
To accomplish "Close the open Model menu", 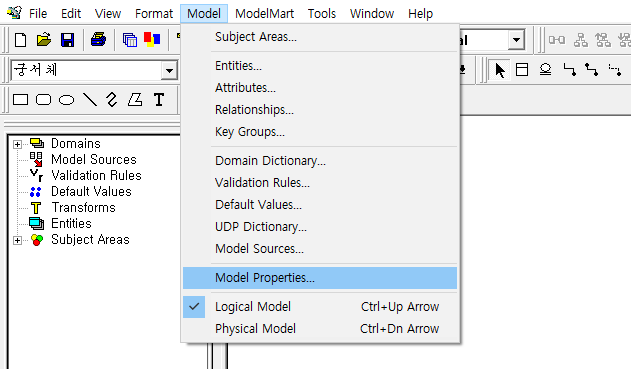I will 204,13.
